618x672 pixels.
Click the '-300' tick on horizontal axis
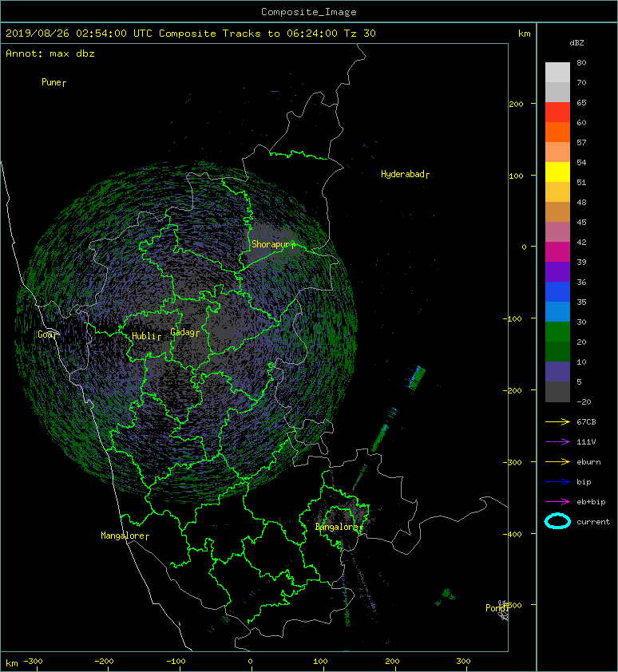click(x=33, y=662)
